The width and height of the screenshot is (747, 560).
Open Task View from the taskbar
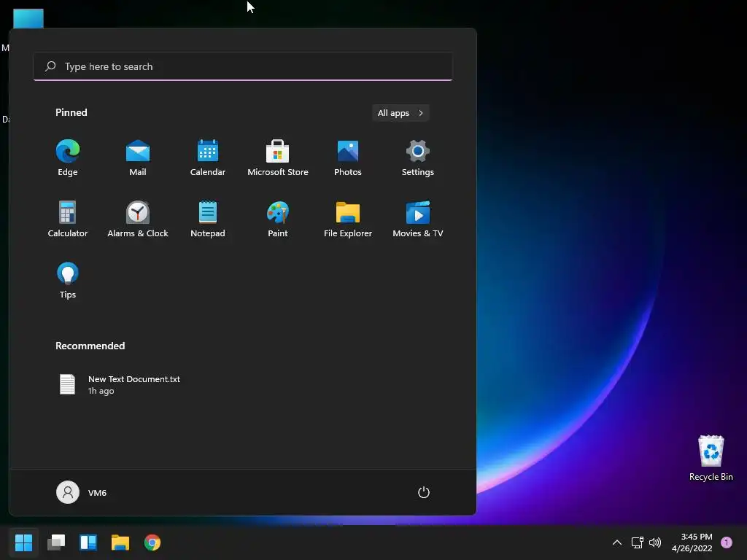[55, 542]
